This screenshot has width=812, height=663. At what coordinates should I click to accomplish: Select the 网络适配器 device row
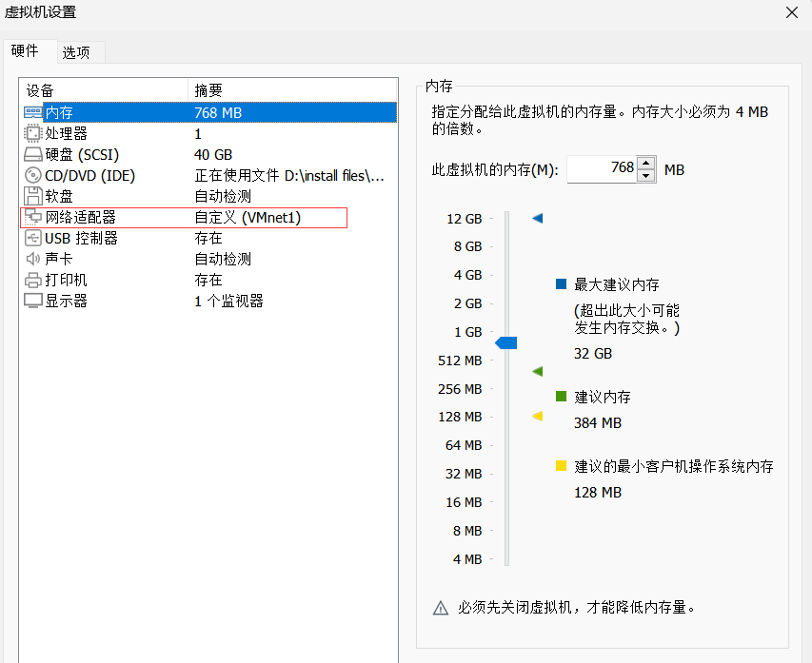[209, 218]
